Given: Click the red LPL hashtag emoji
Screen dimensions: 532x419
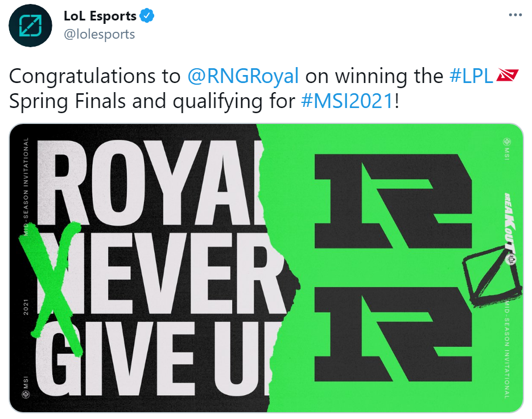Looking at the screenshot, I should coord(505,76).
